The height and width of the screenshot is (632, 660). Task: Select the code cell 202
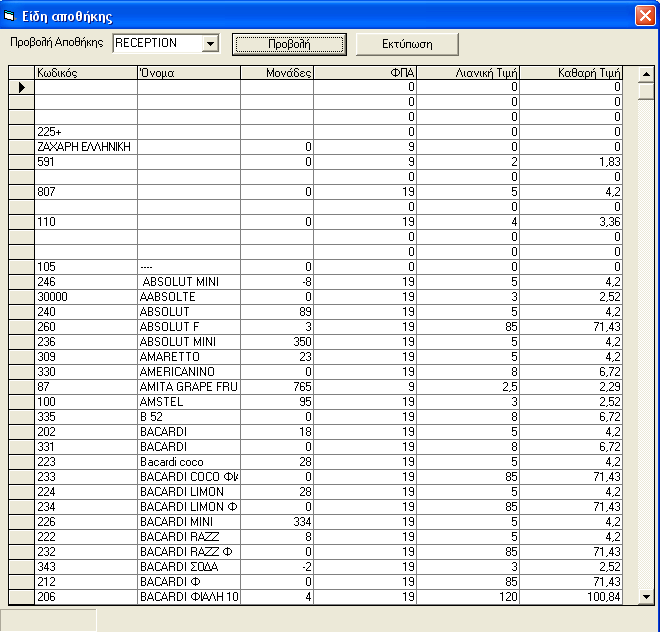pyautogui.click(x=86, y=432)
